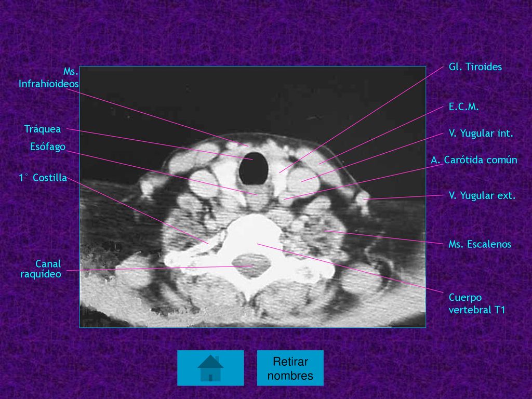Click the home icon button
This screenshot has height=399, width=532.
pyautogui.click(x=210, y=368)
